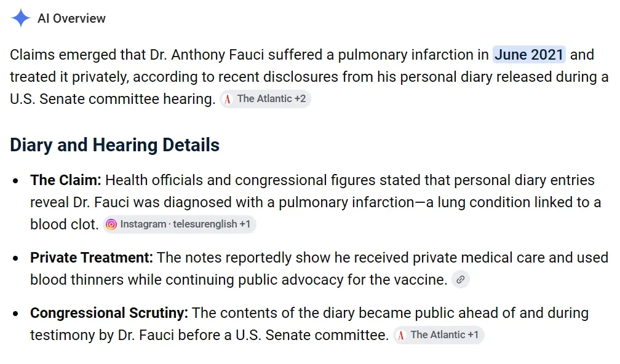Open The Atlantic +1 source chip
The height and width of the screenshot is (364, 620).
tap(439, 335)
